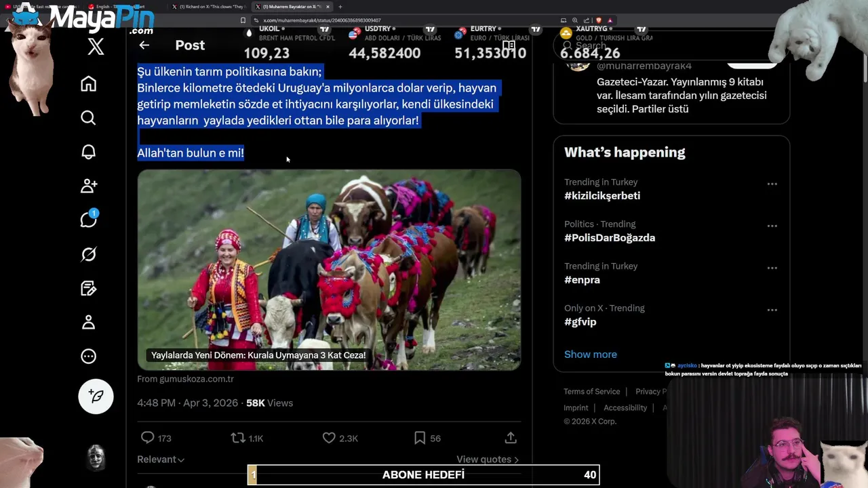Image resolution: width=868 pixels, height=488 pixels.
Task: Click the XAUTRYG gold ticker item
Action: point(606,43)
